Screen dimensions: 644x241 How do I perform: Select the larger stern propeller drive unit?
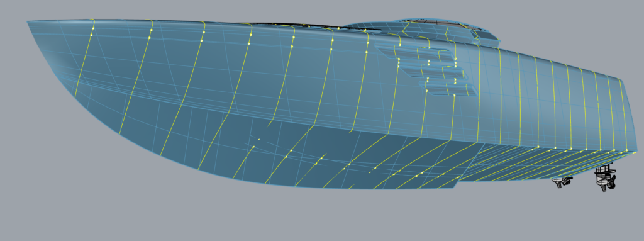(606, 177)
